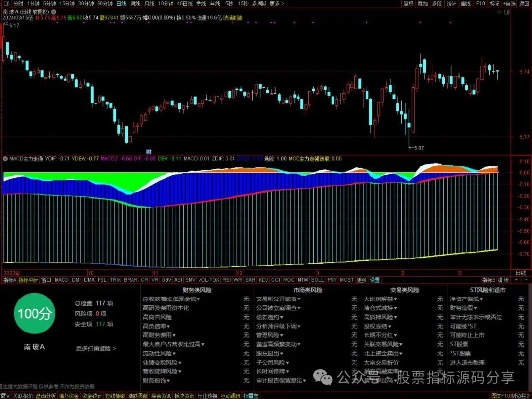The width and height of the screenshot is (532, 399).
Task: Open the 涨跌贡献 bottom tab
Action: tap(138, 396)
